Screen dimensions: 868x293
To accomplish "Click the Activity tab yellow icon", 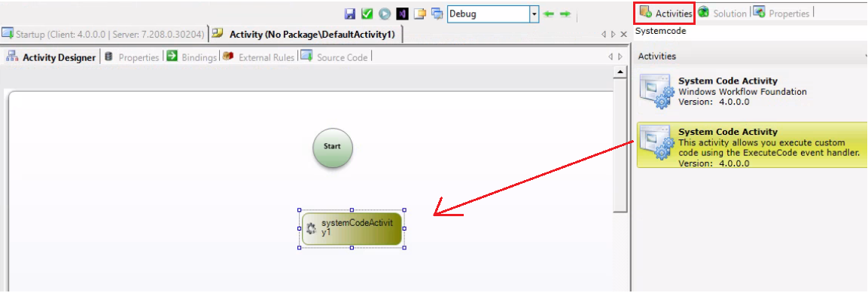I will (x=218, y=32).
